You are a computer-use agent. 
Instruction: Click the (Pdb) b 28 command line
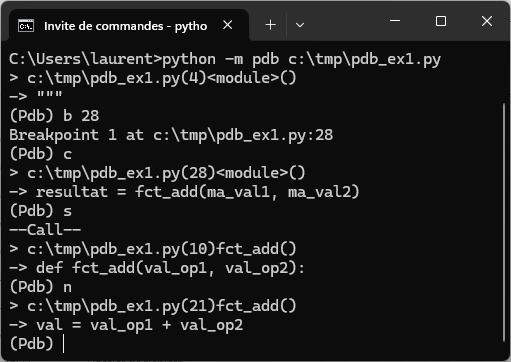point(54,116)
